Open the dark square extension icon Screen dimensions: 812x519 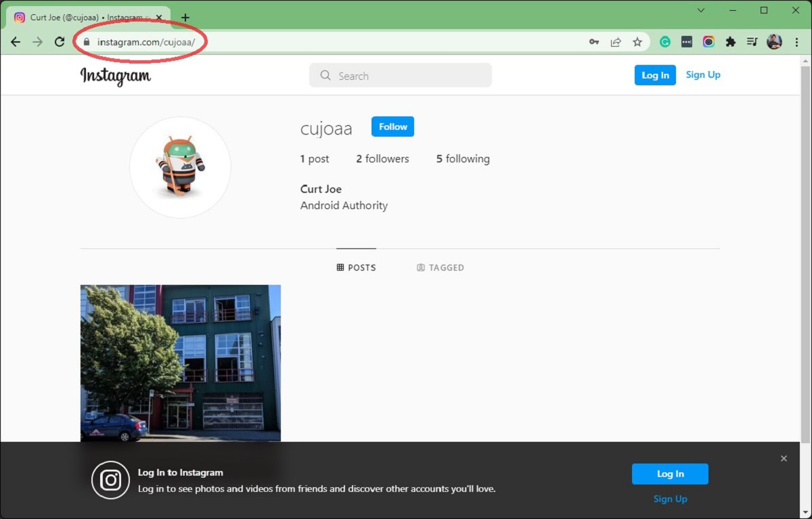pyautogui.click(x=687, y=42)
